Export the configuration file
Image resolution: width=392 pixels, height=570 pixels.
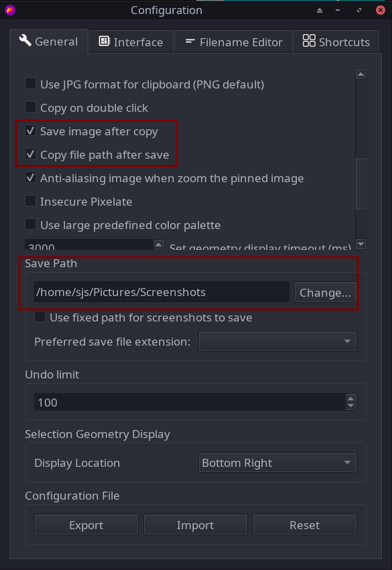click(86, 524)
